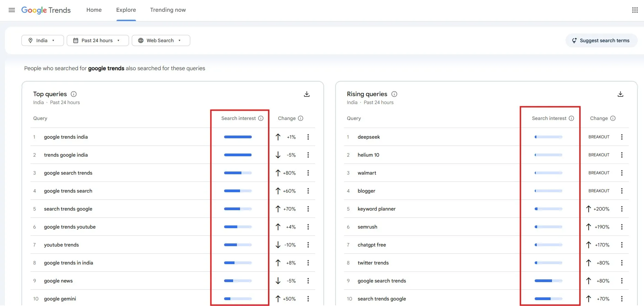
Task: Click info icon beside Rising queries Change
Action: pyautogui.click(x=613, y=118)
